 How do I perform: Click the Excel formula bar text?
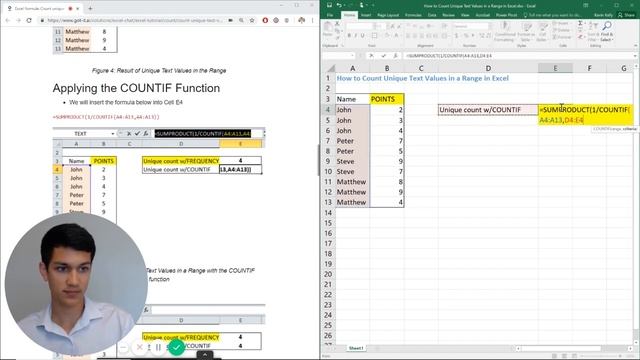(448, 56)
